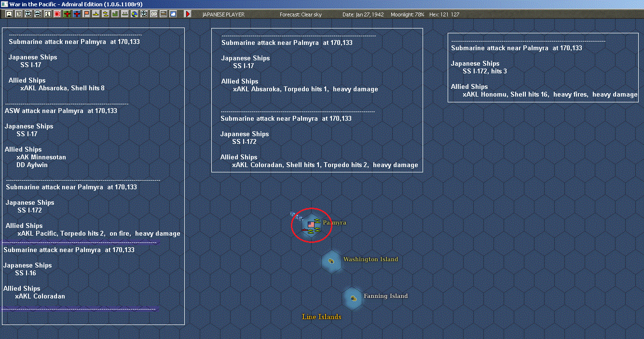Click the SS I-16 entry
Screen dimensions: 644x339
25,273
